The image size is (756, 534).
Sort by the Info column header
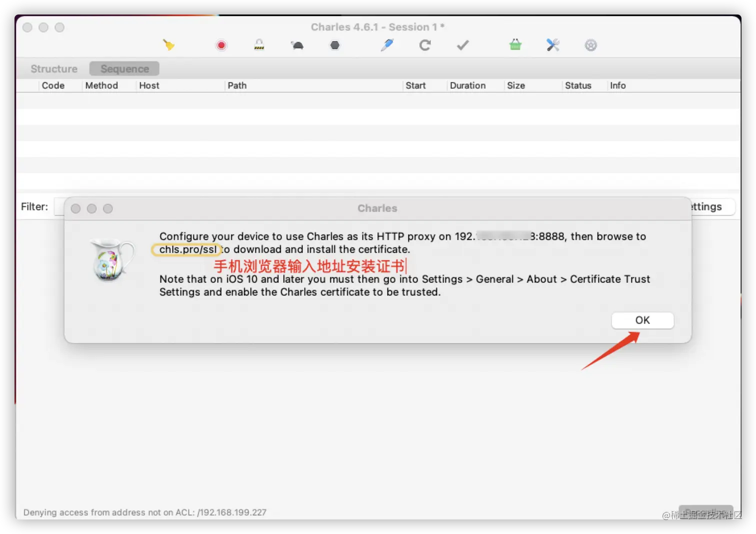617,85
